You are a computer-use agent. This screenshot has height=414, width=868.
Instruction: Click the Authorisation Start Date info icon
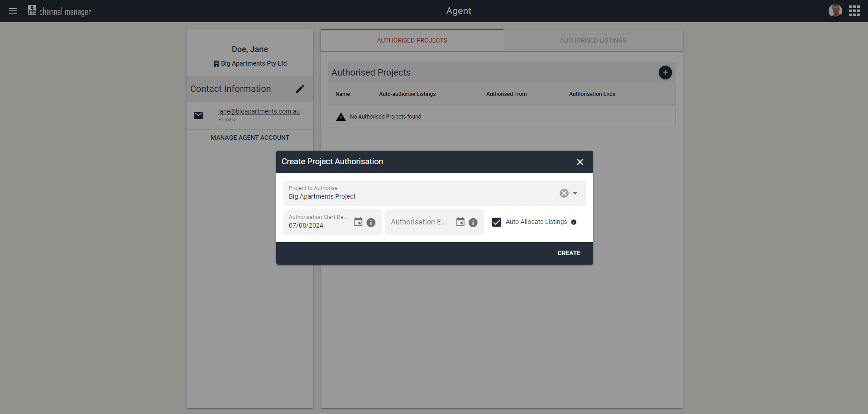(371, 223)
